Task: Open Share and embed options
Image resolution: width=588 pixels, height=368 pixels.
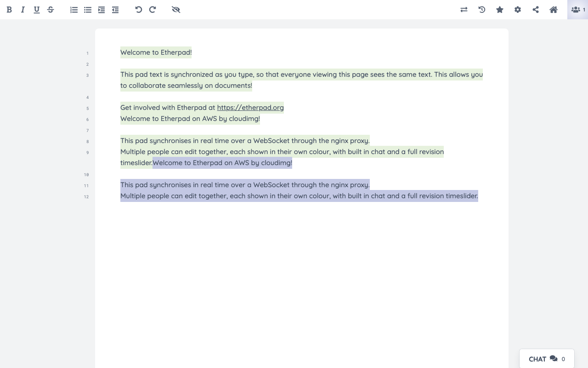Action: tap(536, 10)
